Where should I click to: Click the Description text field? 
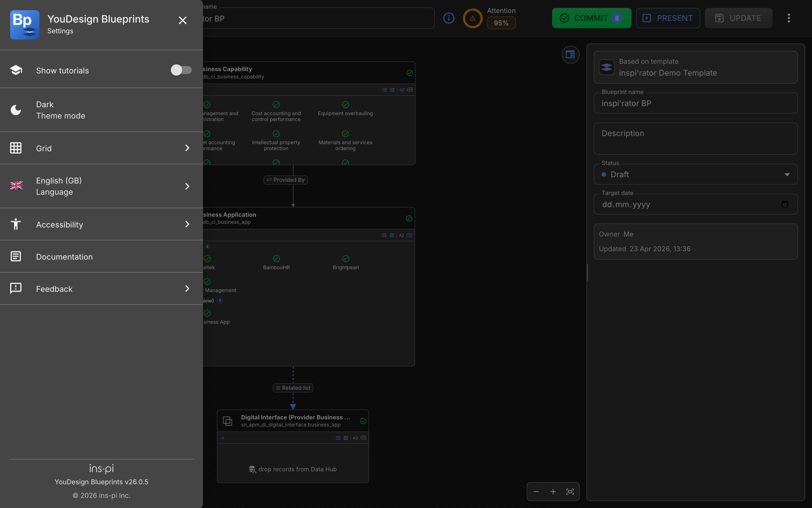coord(696,138)
